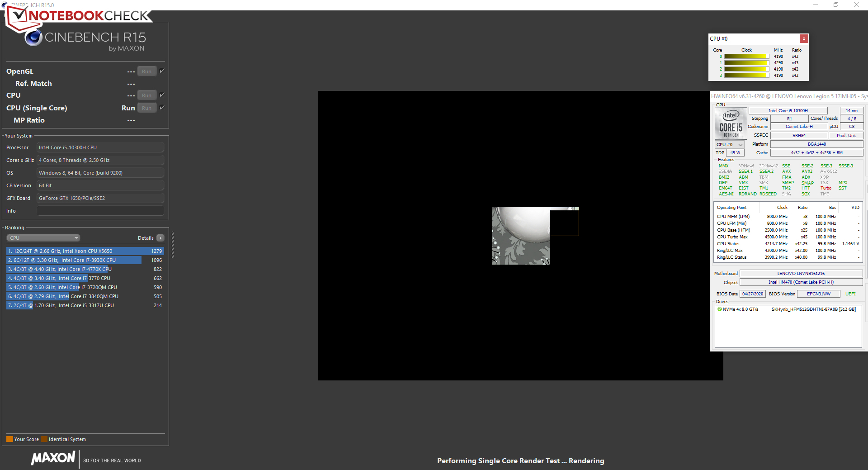
Task: Open the Ranking CPU dropdown
Action: [43, 238]
